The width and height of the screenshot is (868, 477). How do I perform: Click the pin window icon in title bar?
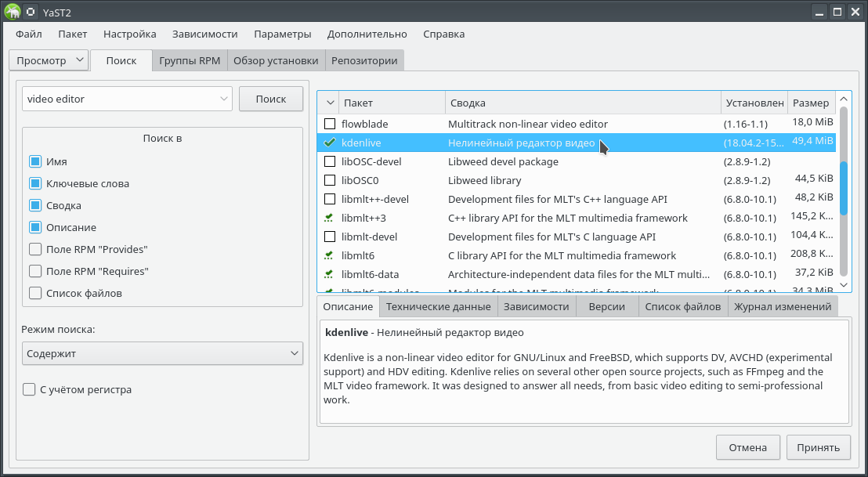point(31,11)
